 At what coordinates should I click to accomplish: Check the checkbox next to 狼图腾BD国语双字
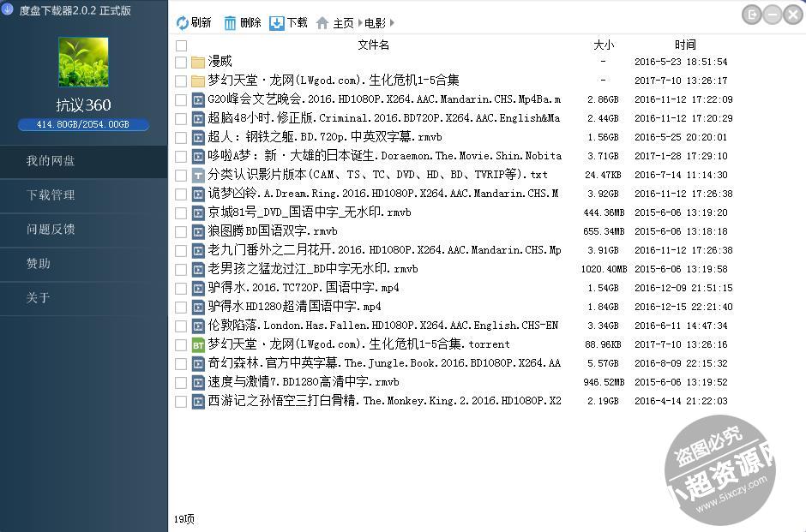[180, 230]
